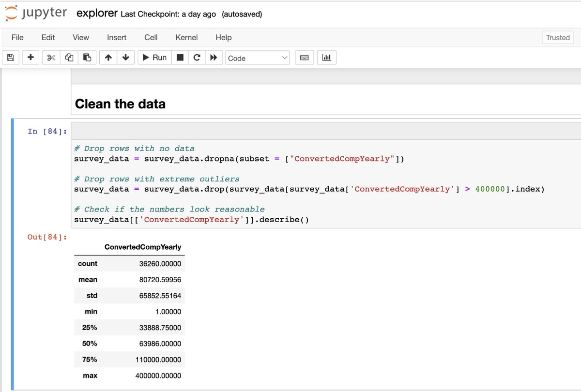Click the In [84] prompt
The image size is (581, 392).
pos(47,131)
